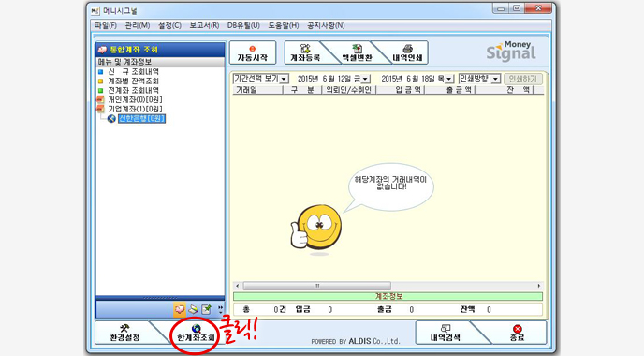Click the circled 한계좌조회 button

click(196, 334)
